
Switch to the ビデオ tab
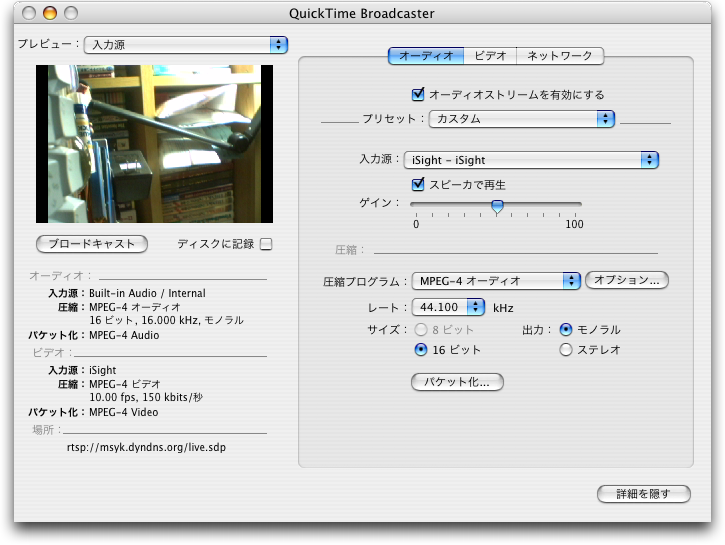click(491, 56)
